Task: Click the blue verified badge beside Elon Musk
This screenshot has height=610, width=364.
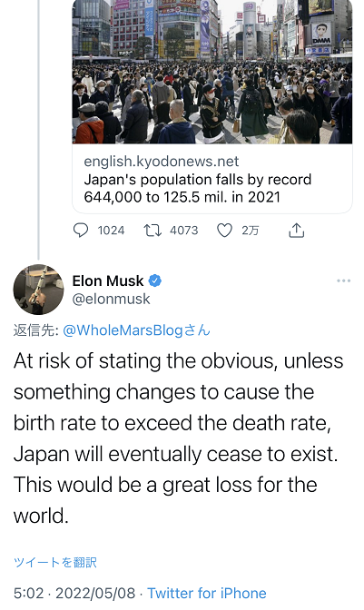Action: (155, 280)
